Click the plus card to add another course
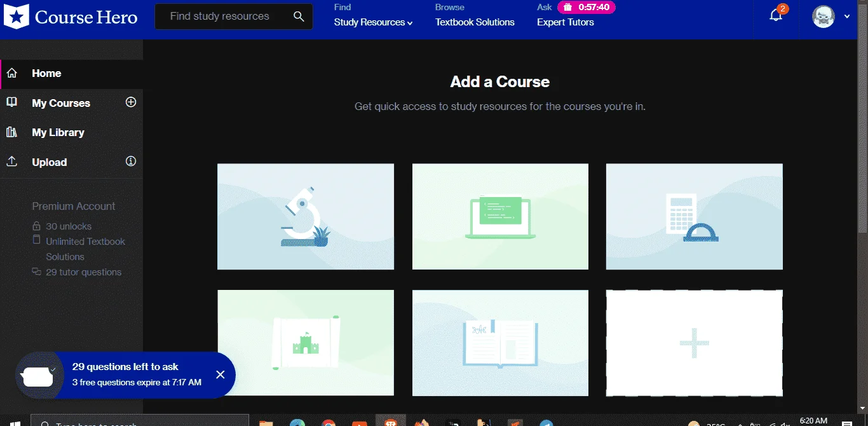The width and height of the screenshot is (868, 426). pyautogui.click(x=694, y=343)
